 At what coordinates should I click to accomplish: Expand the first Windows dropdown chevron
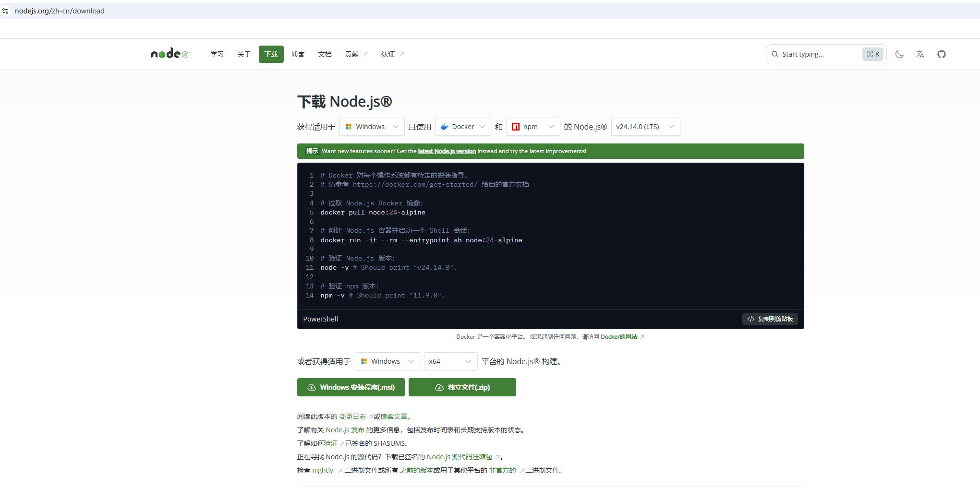click(396, 127)
